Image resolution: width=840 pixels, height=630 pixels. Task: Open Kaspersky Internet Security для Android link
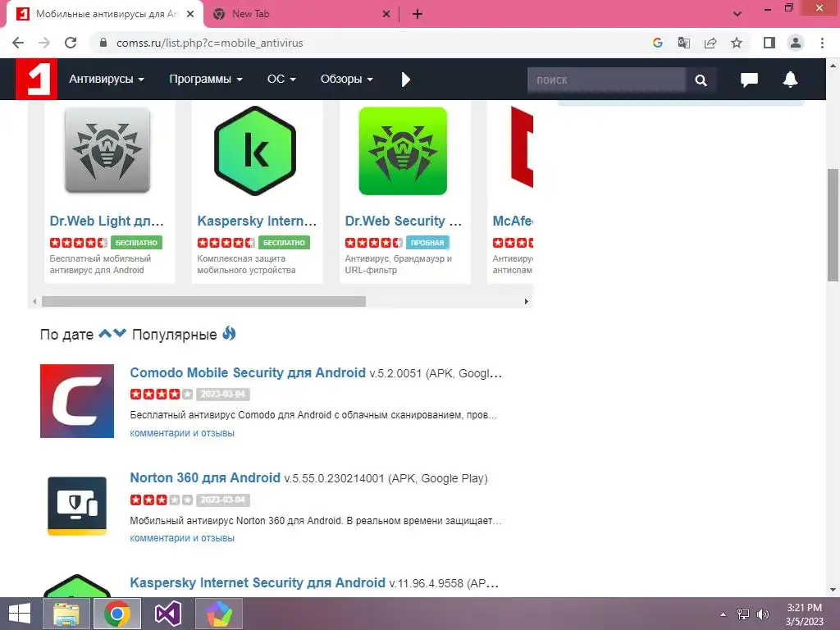[x=258, y=582]
